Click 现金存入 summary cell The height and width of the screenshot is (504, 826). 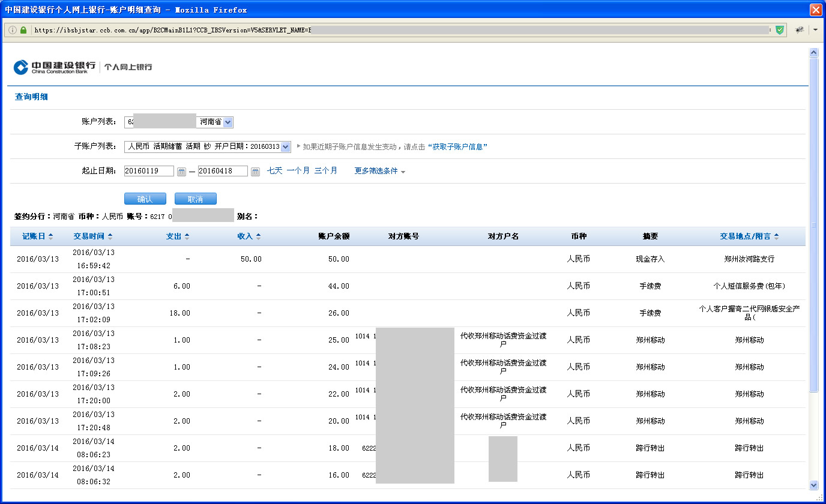point(650,259)
